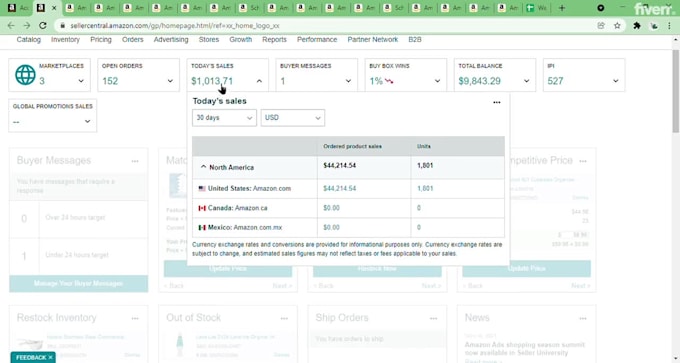
Task: Click United States units 1,801 link
Action: tap(425, 189)
